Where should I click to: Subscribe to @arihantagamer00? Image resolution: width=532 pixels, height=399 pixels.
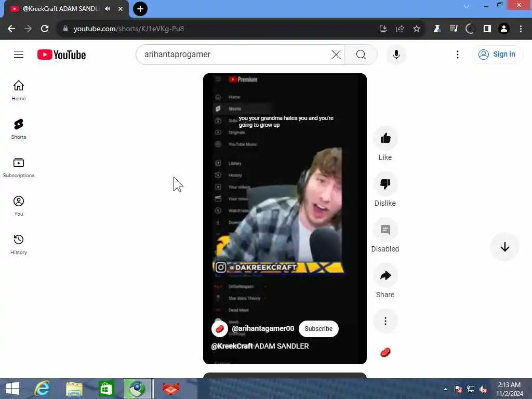coord(318,329)
